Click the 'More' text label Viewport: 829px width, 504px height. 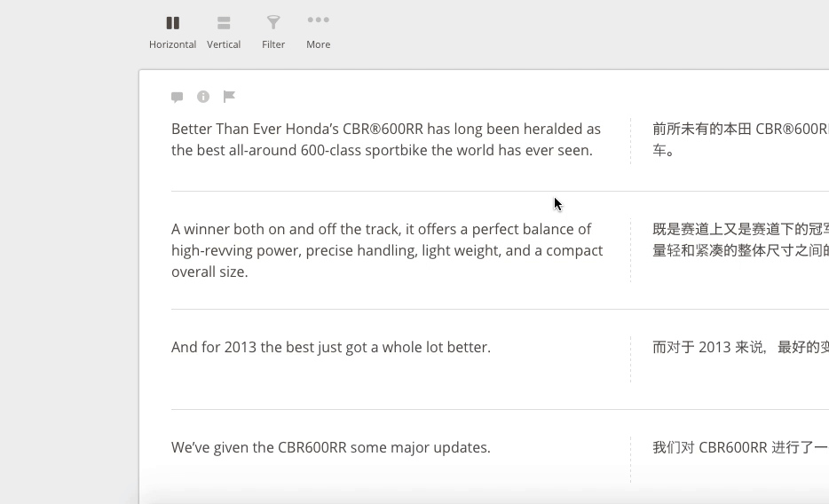coord(318,44)
